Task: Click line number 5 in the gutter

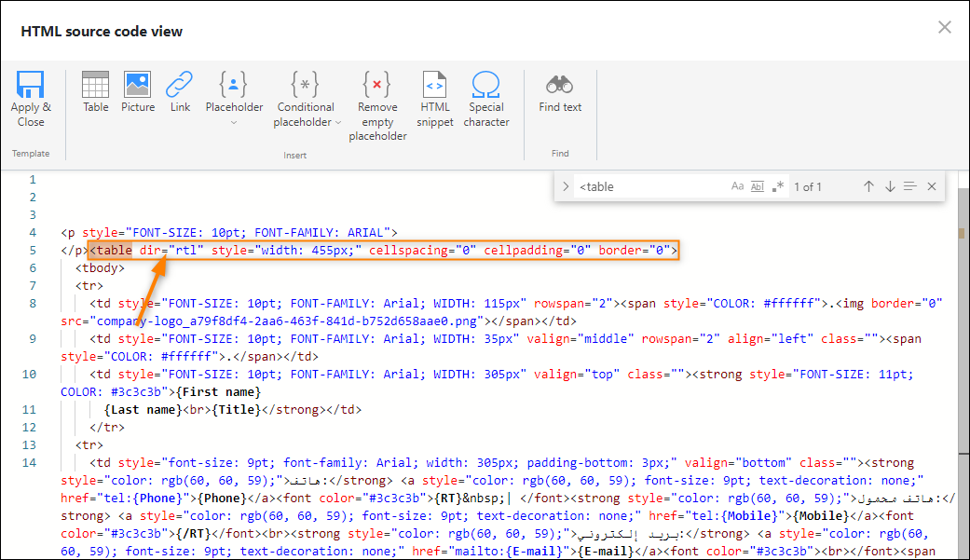Action: tap(33, 250)
